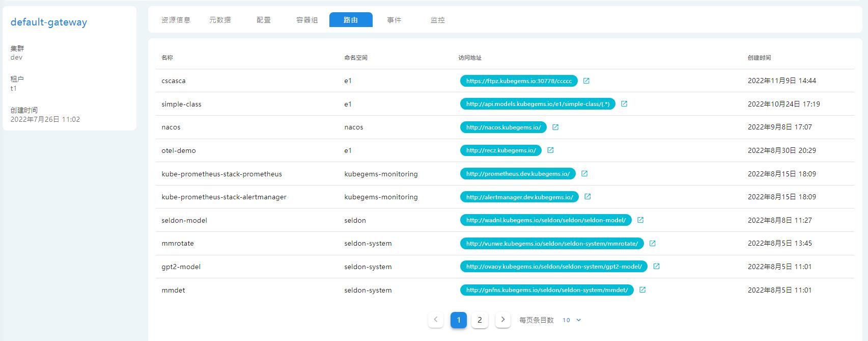Click the 2022年7月26日 11:02 gateway creation time

pos(45,119)
